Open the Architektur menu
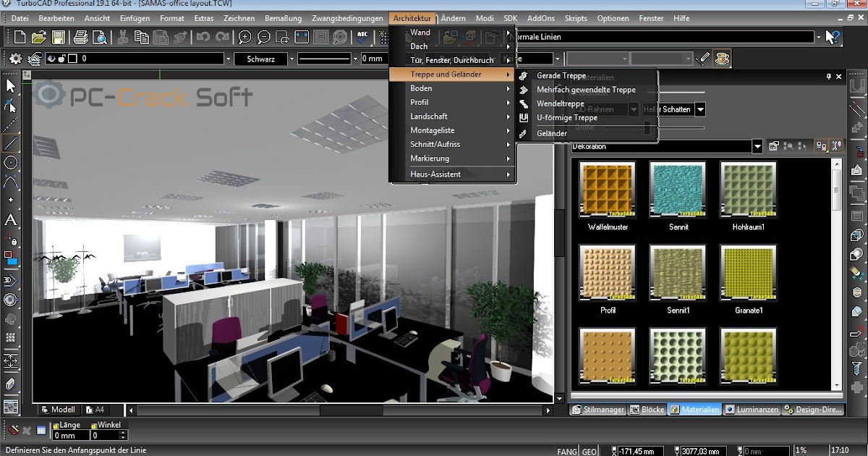 point(412,18)
